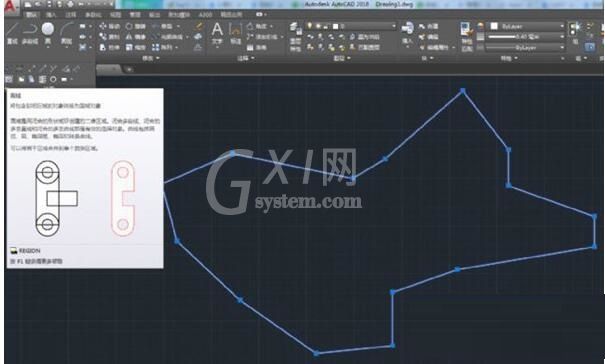The image size is (605, 364).
Task: Open the object color ByLayer dropdown
Action: 561,26
